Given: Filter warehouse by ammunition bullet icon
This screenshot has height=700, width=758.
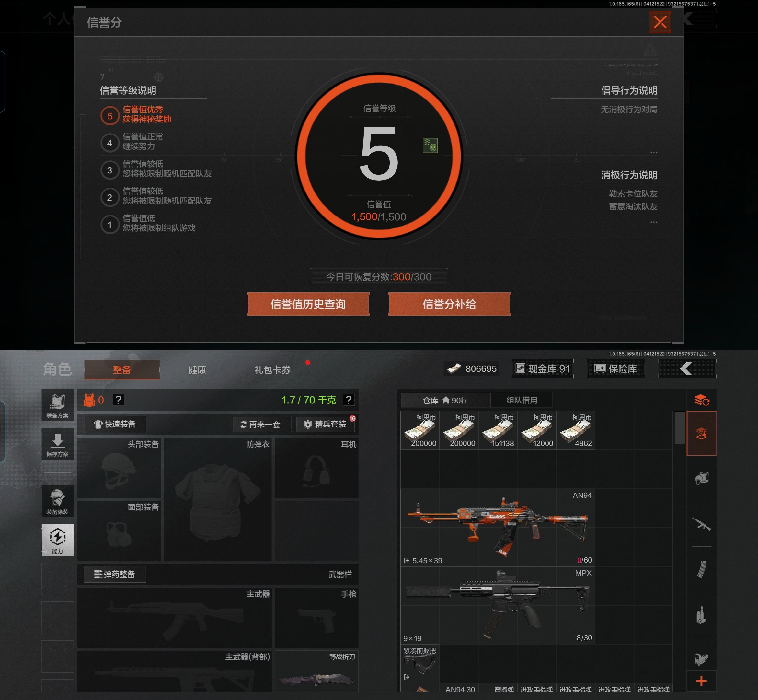Looking at the screenshot, I should [x=701, y=614].
